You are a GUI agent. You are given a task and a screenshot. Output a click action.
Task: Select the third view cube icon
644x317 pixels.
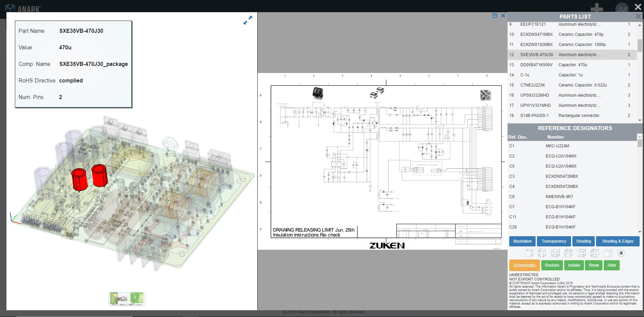pos(555,253)
